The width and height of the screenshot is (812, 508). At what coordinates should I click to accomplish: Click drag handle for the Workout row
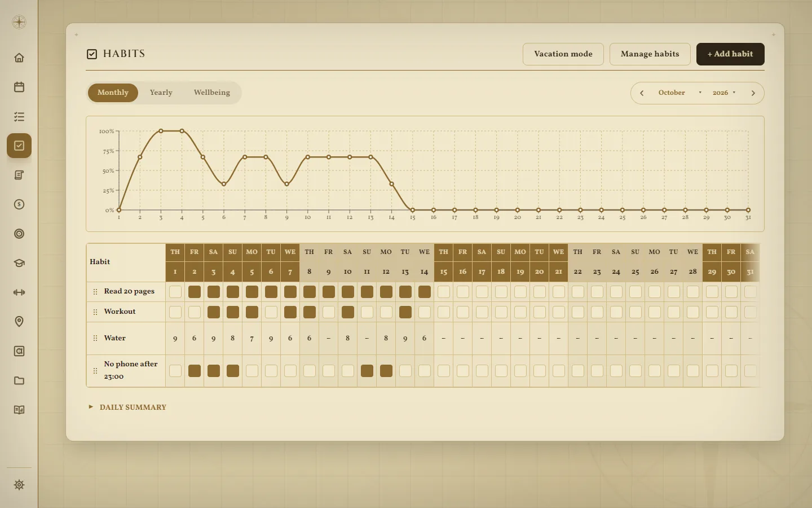95,312
